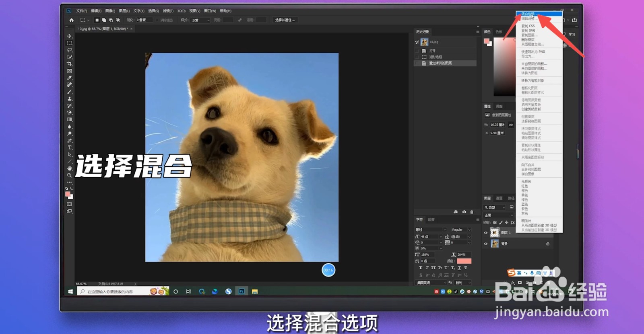Select the Crop tool
644x334 pixels.
(70, 64)
